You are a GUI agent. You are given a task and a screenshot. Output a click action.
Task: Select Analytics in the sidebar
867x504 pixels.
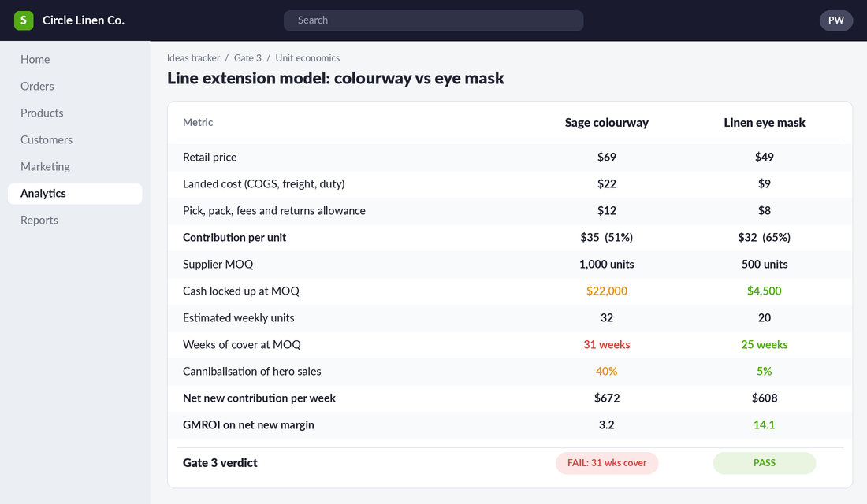(x=75, y=194)
